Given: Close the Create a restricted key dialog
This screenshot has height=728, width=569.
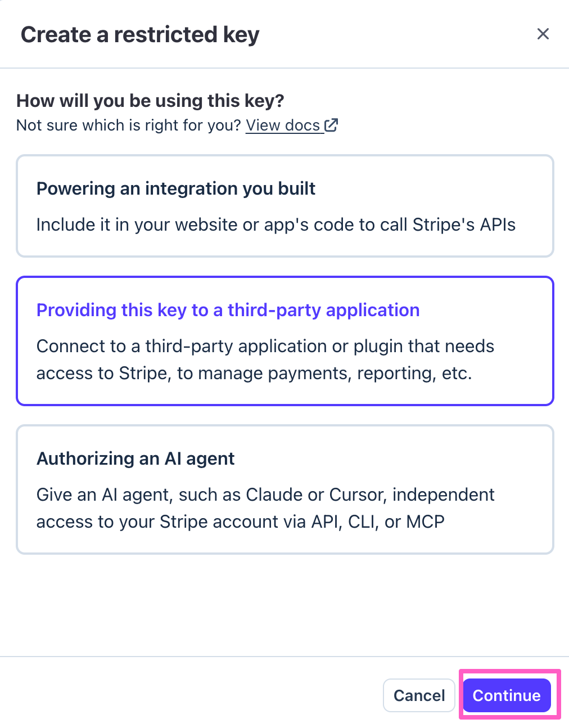Looking at the screenshot, I should coord(543,34).
